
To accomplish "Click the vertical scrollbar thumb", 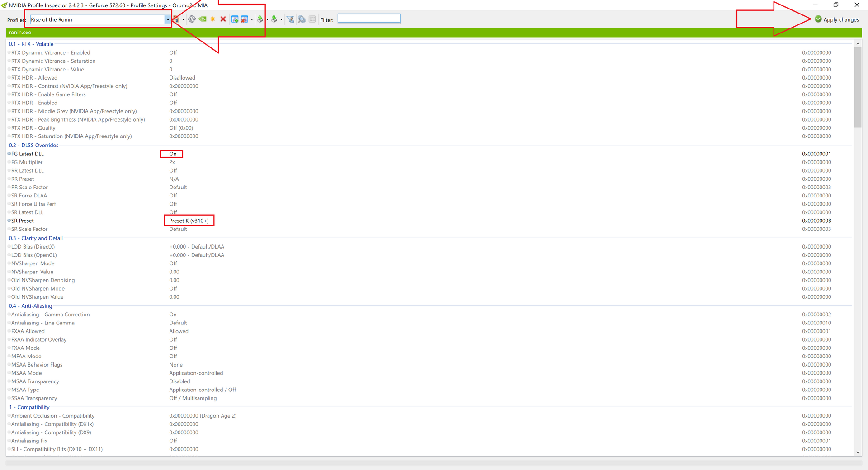I will (x=858, y=88).
